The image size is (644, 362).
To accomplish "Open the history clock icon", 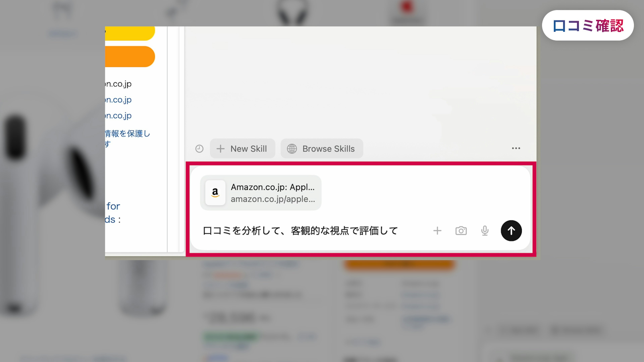I will (x=199, y=149).
